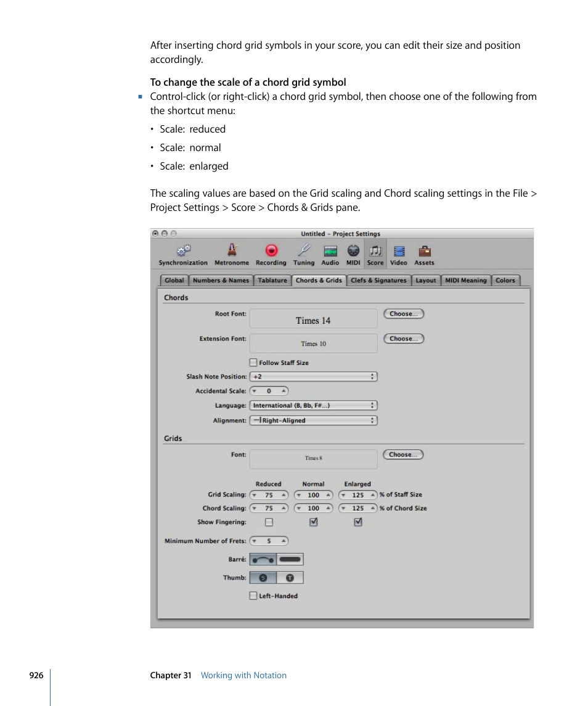Switch to Clefs & Signatures tab
The height and width of the screenshot is (706, 588).
(x=378, y=280)
